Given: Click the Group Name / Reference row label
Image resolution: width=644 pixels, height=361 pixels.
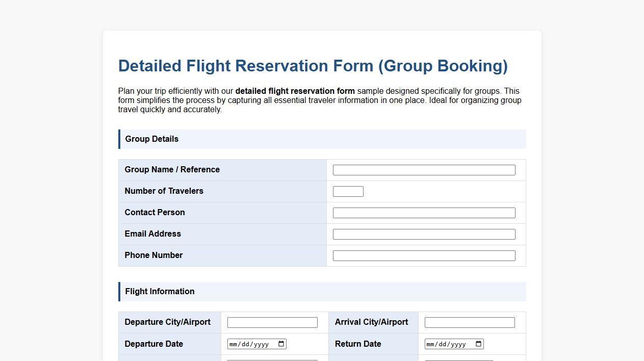Looking at the screenshot, I should point(172,169).
